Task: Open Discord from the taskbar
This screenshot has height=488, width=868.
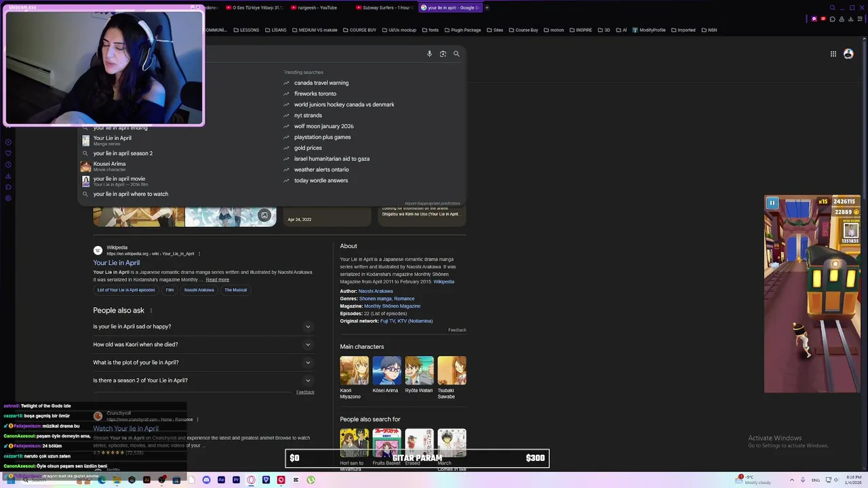Action: [206, 480]
